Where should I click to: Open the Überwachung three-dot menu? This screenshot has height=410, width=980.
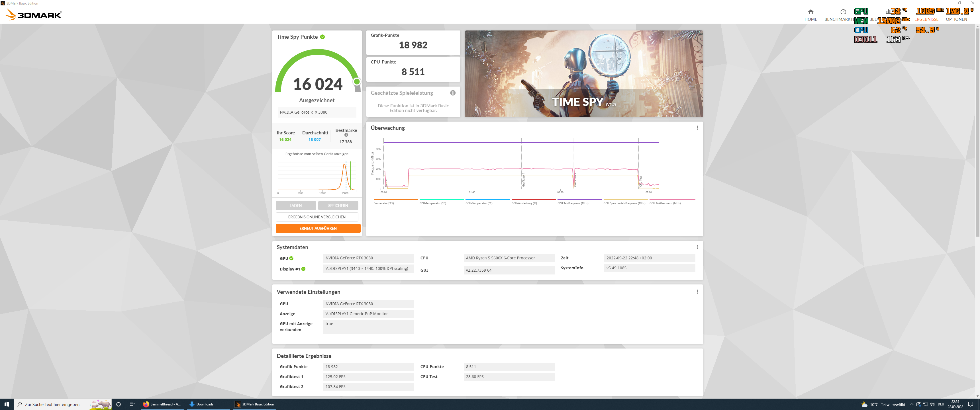pos(697,128)
